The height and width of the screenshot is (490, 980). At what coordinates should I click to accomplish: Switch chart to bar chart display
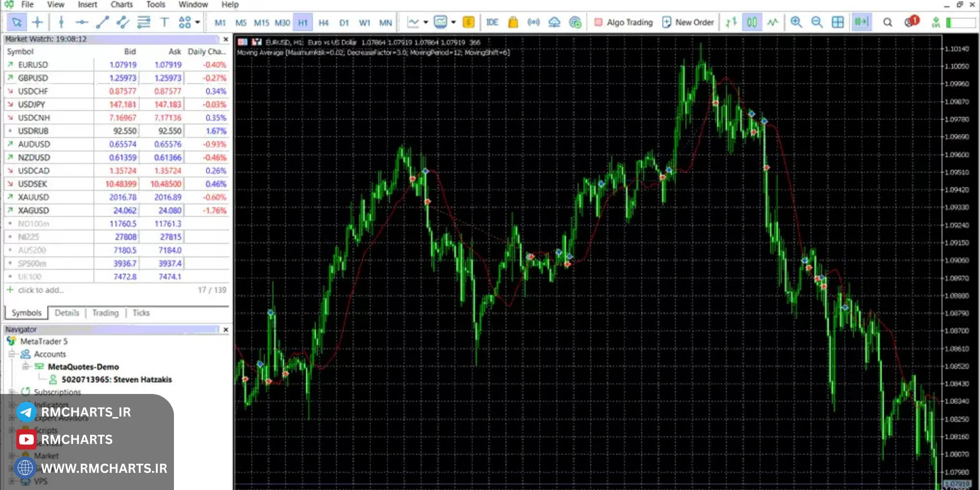pos(731,22)
